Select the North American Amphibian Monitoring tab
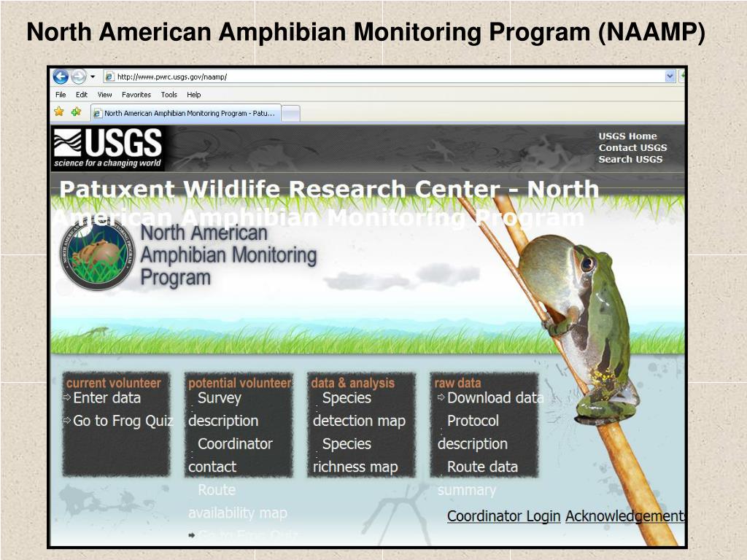 185,113
